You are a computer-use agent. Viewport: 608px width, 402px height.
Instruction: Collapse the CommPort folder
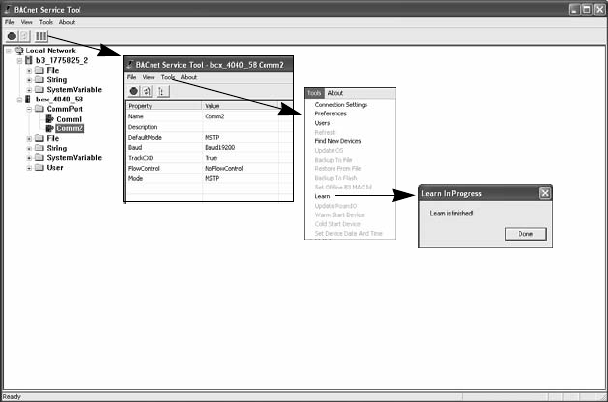coord(29,109)
